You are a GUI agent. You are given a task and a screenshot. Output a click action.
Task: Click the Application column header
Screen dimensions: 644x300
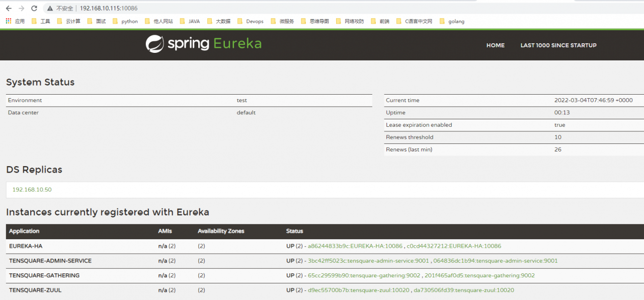24,231
